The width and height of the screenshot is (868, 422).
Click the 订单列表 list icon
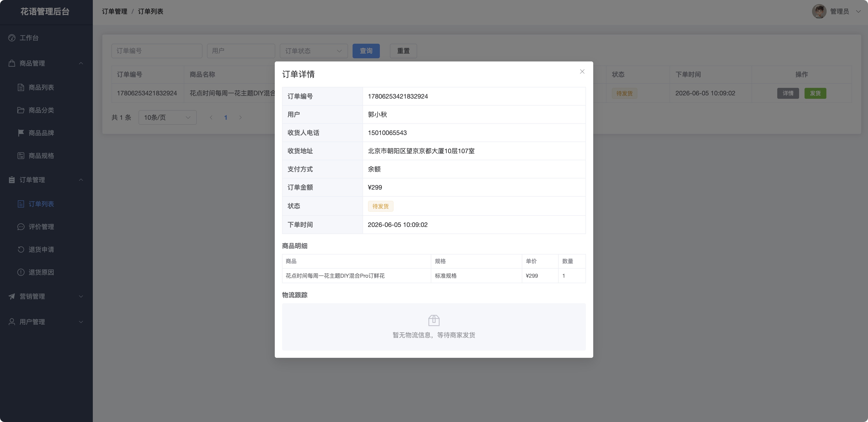(21, 204)
